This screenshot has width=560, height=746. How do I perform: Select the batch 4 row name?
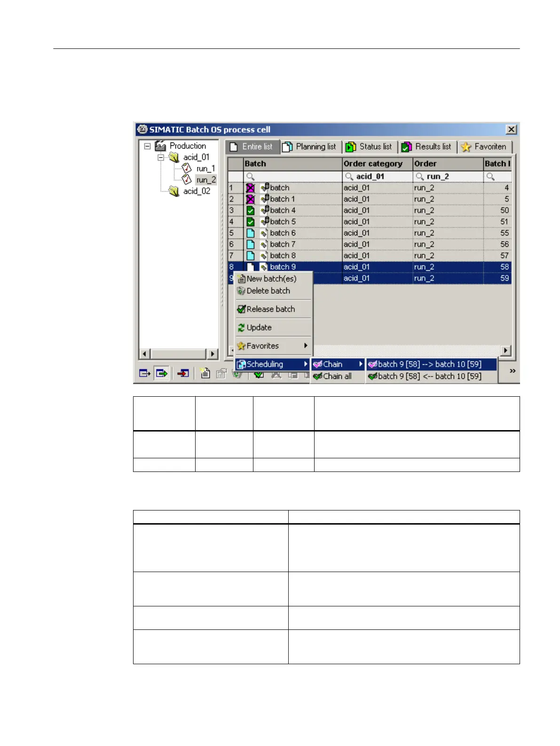(283, 211)
